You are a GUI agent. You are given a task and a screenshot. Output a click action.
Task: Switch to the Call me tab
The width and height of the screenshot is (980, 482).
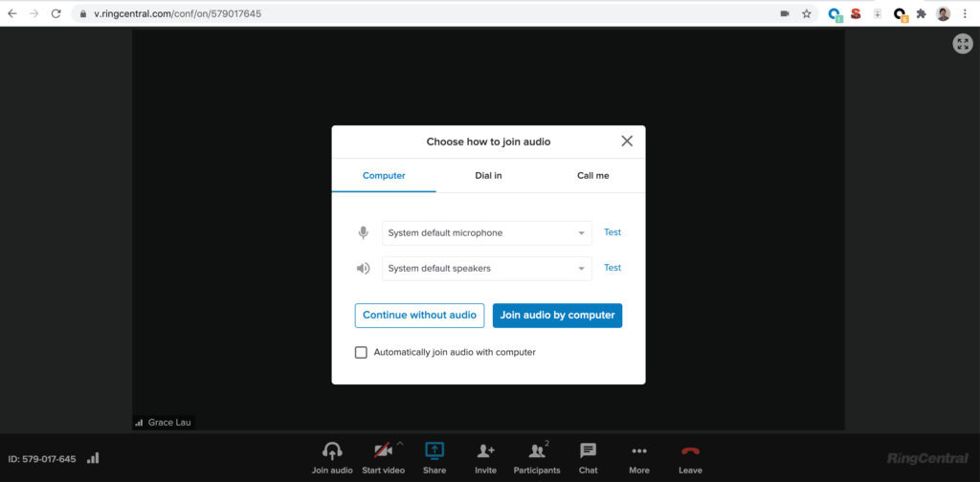point(592,176)
